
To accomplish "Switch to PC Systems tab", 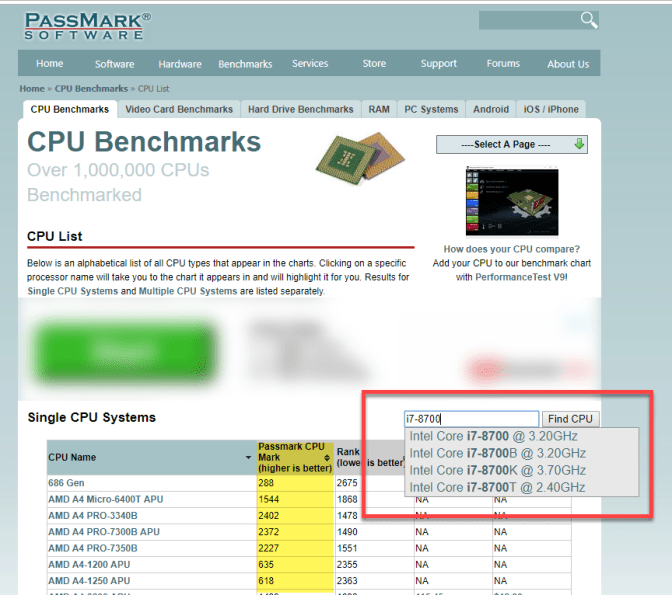I will point(431,109).
